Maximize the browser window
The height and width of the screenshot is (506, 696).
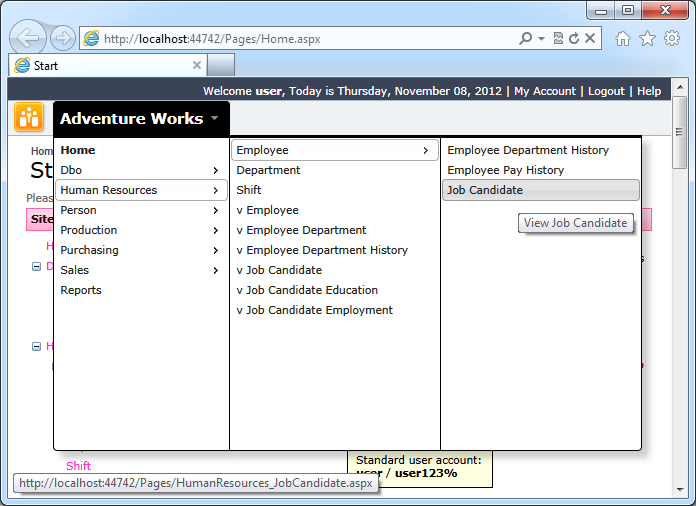click(x=628, y=11)
